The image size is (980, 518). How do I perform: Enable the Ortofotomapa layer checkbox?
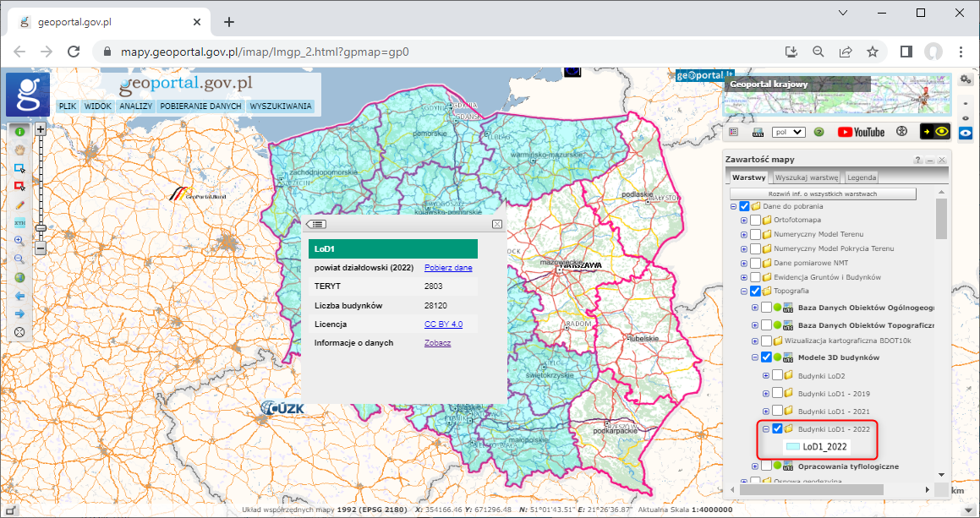tap(755, 221)
